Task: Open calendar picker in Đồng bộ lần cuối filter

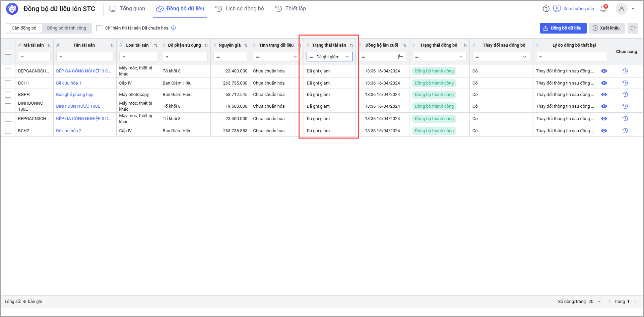Action: (x=401, y=57)
